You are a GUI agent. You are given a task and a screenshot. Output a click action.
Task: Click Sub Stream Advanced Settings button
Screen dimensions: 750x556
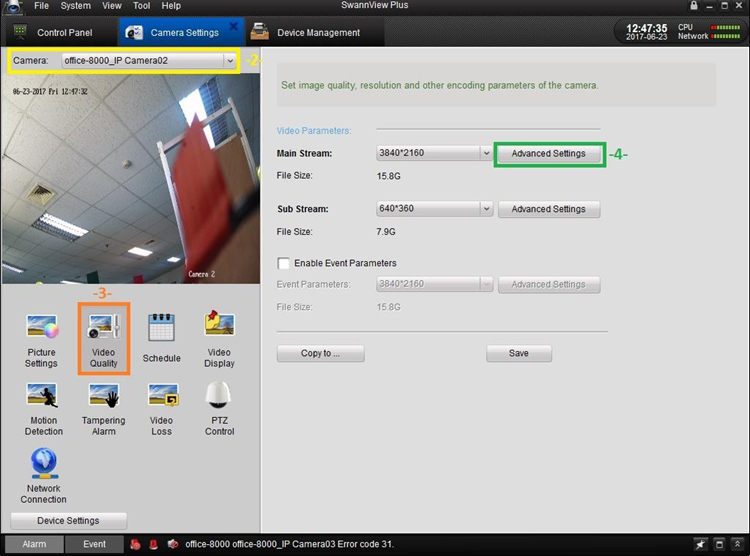point(549,209)
